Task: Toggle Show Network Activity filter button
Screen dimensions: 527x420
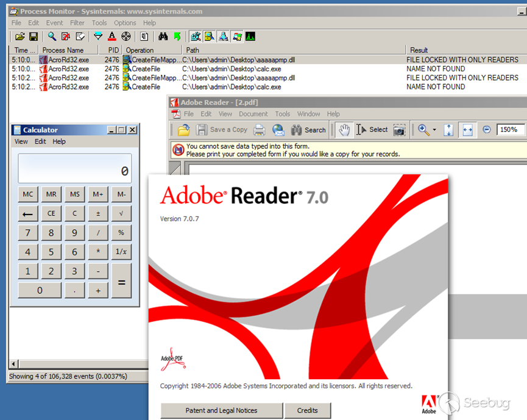Action: point(223,37)
